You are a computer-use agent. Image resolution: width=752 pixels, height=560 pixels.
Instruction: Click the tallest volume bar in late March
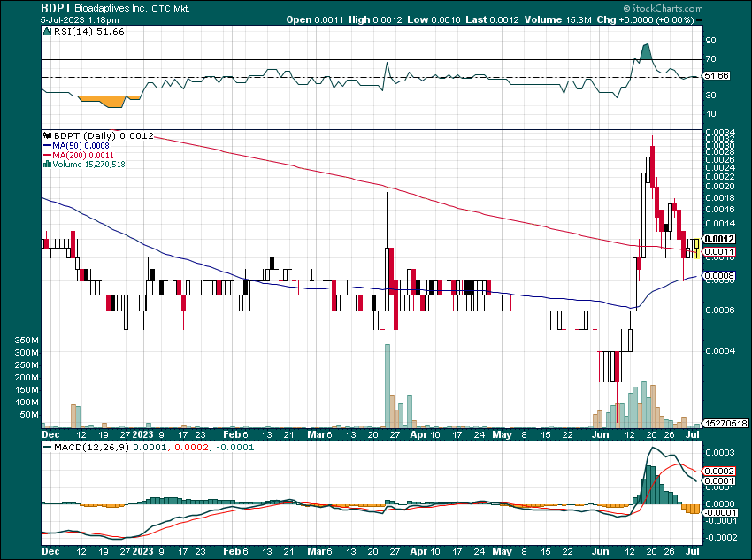388,386
